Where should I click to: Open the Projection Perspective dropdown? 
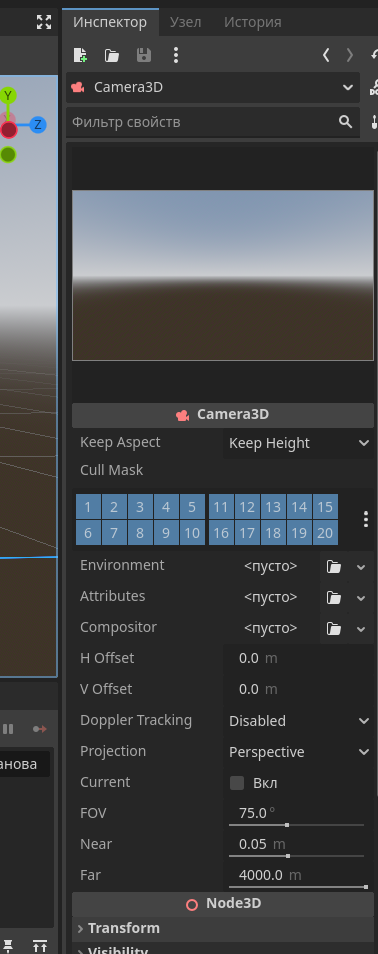298,751
